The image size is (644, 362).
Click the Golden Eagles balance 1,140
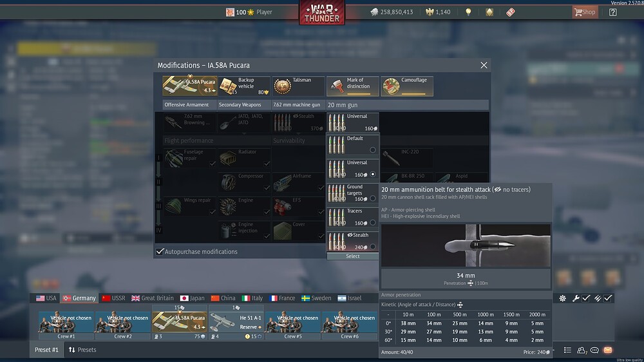point(438,12)
